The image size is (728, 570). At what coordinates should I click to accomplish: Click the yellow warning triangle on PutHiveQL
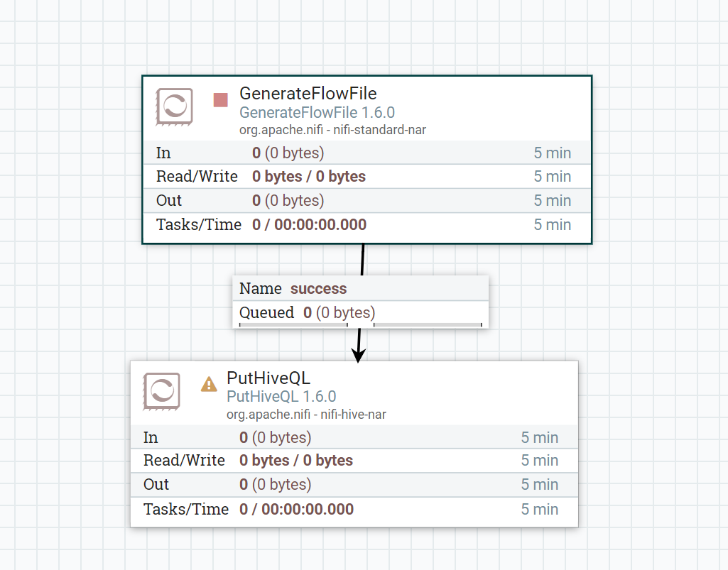(x=207, y=385)
